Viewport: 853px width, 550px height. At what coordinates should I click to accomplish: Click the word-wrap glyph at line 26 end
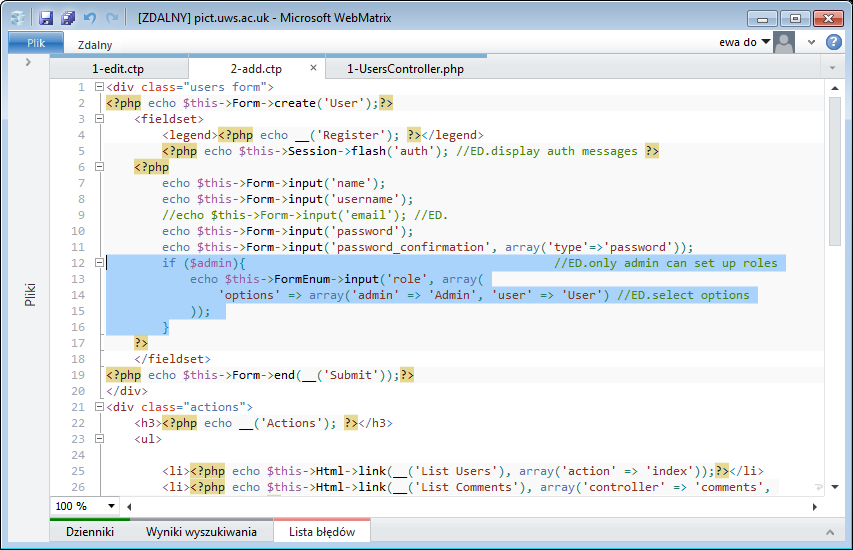coord(819,487)
